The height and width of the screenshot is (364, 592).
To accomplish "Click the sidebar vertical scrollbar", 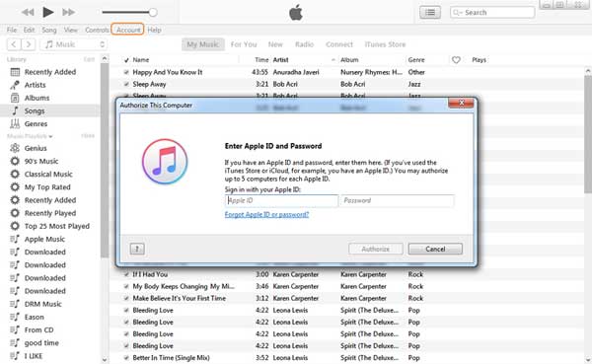I will click(105, 161).
